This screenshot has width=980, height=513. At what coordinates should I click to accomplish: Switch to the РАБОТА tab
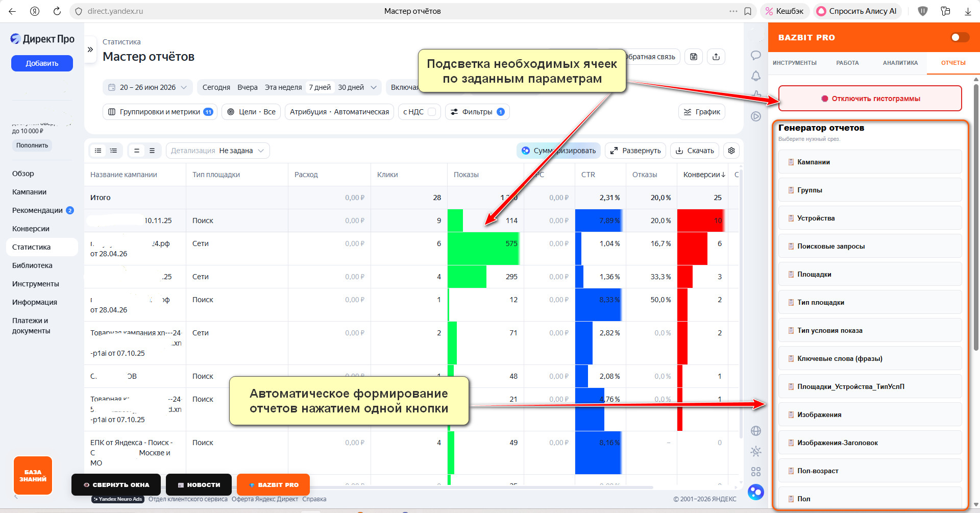point(847,63)
